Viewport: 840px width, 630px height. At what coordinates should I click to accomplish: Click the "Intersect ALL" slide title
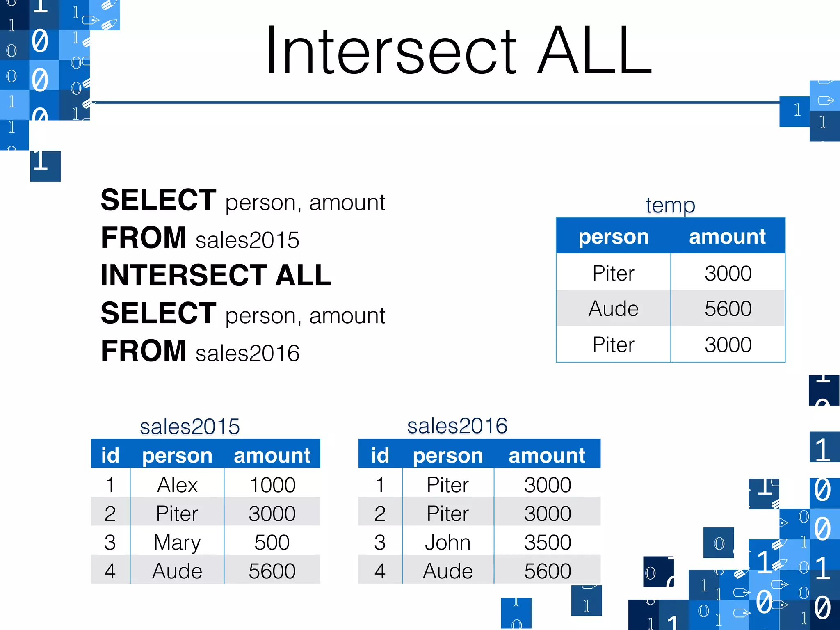(458, 51)
